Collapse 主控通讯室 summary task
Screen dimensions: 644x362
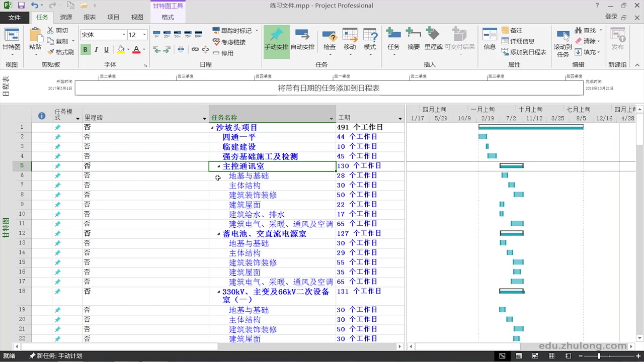(219, 166)
